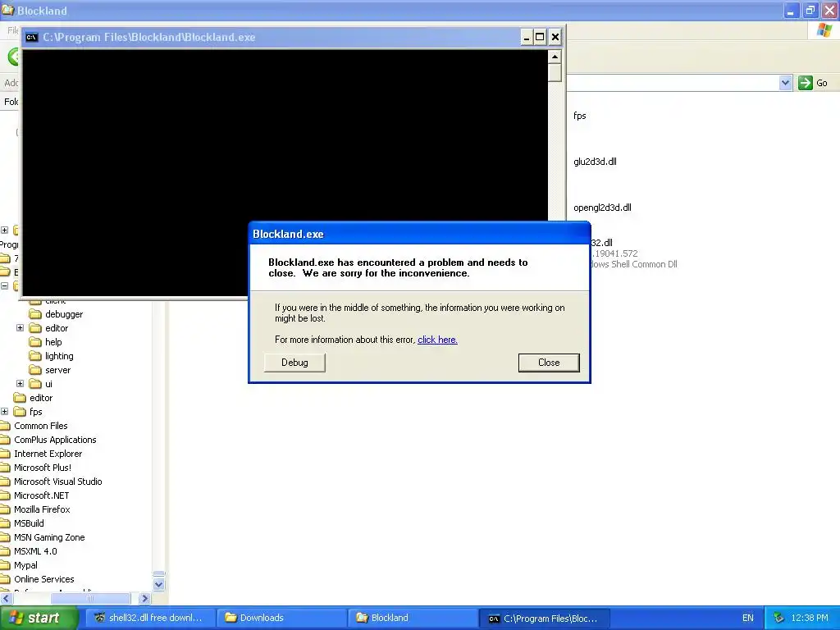Screen dimensions: 840x630
Task: Click folder tree horizontal scroll-left arrow
Action: coord(6,598)
